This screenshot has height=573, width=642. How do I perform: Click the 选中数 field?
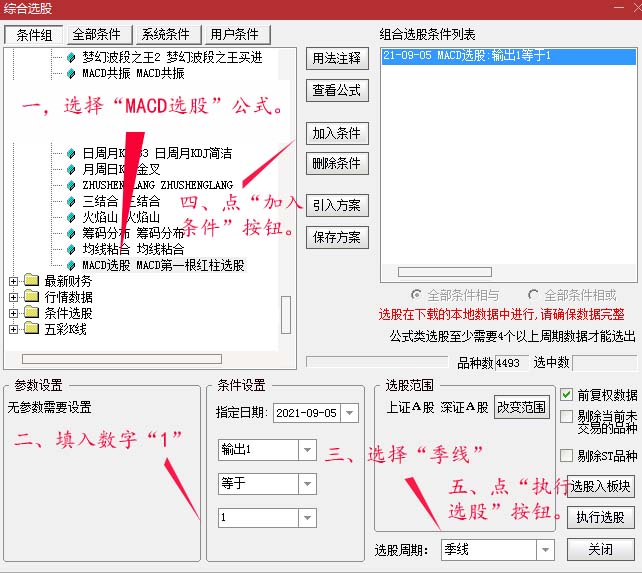tap(605, 363)
